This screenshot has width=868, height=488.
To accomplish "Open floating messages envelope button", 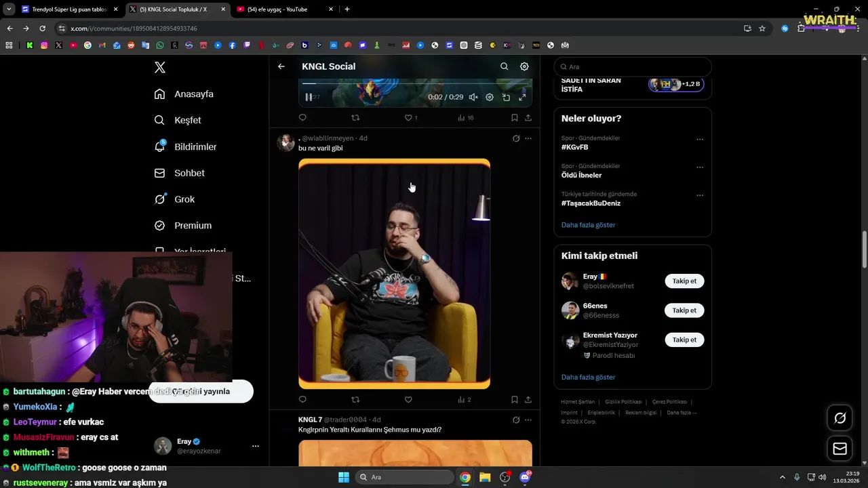I will (840, 449).
